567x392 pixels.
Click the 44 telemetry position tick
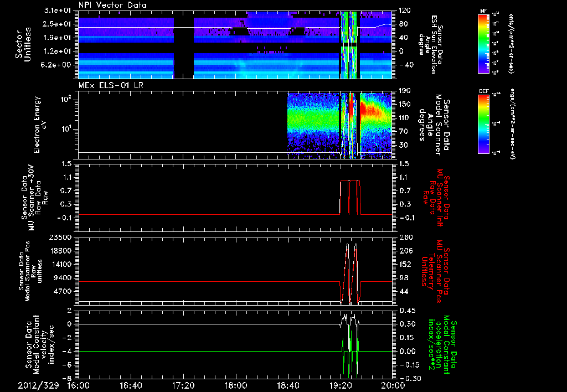tap(403, 291)
